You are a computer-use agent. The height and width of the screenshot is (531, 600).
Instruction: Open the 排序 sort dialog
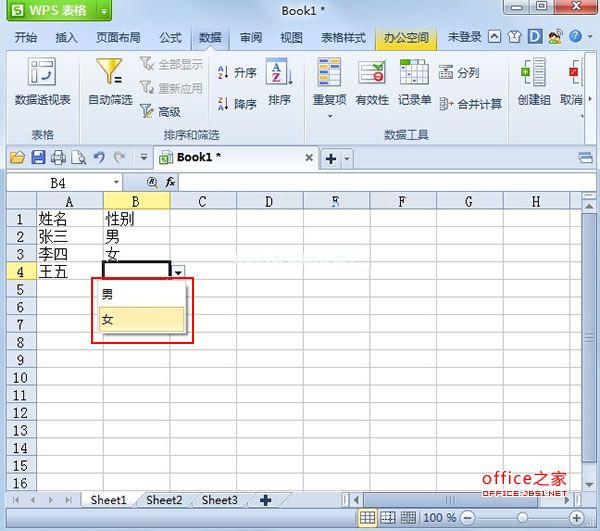click(x=279, y=82)
